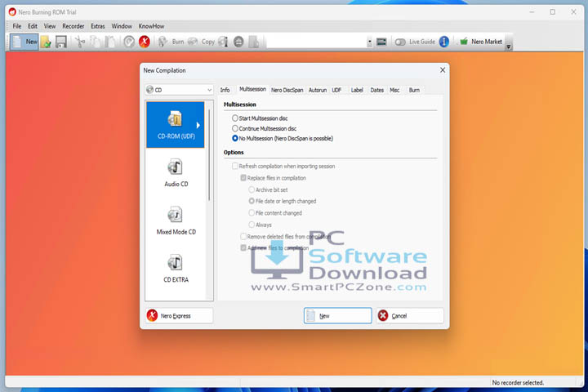The width and height of the screenshot is (588, 392).
Task: Expand the toolbar overflow arrow
Action: (x=509, y=47)
